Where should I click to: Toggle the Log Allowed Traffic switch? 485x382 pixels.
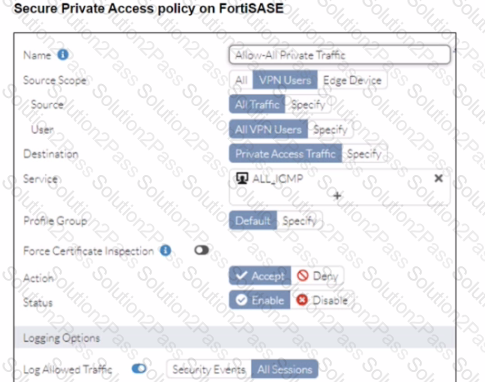point(139,369)
